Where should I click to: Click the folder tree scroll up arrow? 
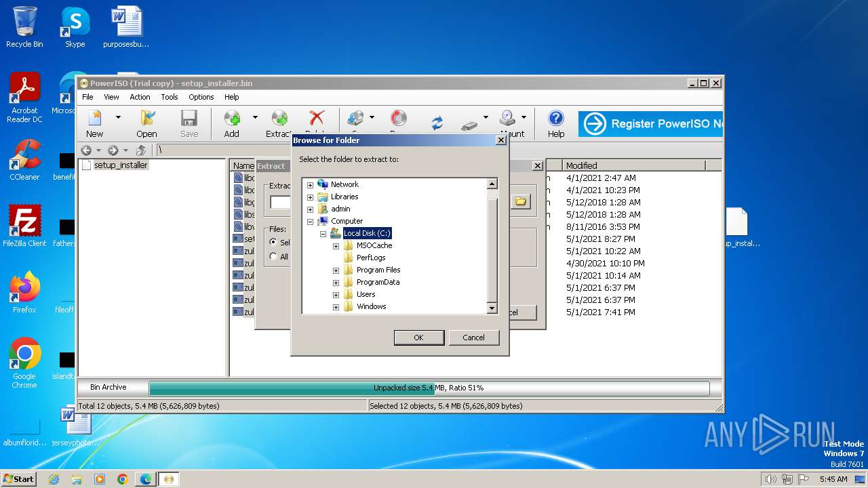click(x=492, y=184)
